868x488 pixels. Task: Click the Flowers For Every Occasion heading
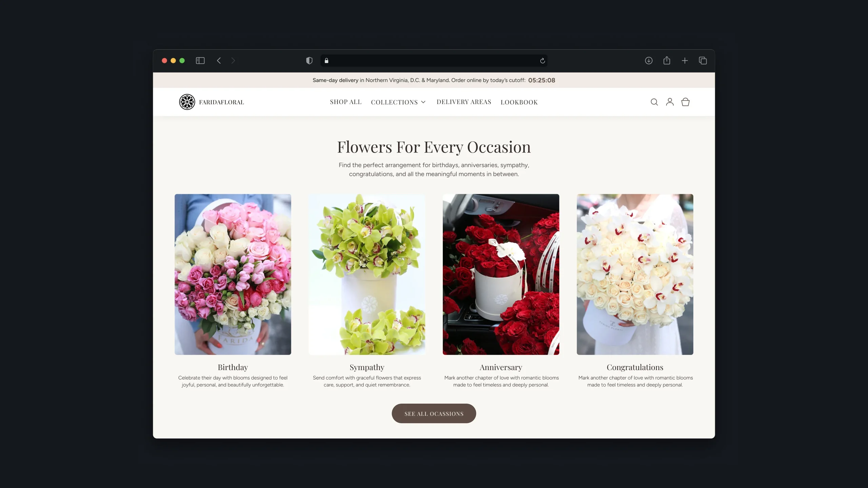pos(434,147)
